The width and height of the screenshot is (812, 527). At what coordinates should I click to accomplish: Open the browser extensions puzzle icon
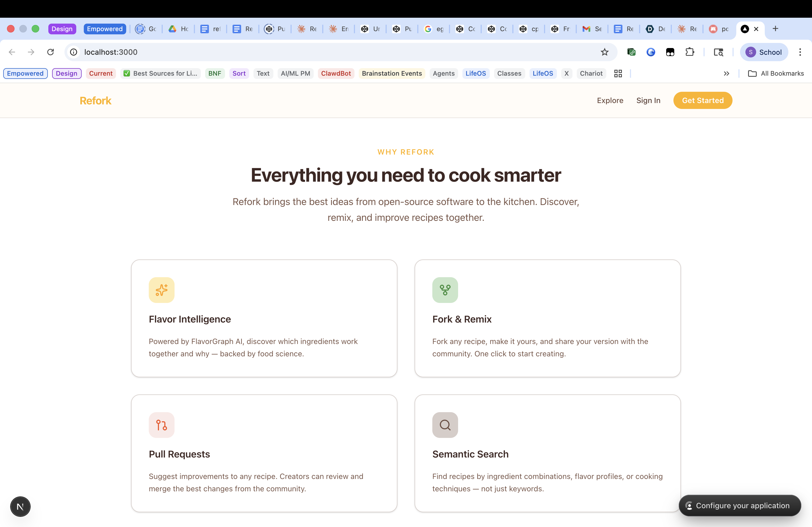click(690, 52)
